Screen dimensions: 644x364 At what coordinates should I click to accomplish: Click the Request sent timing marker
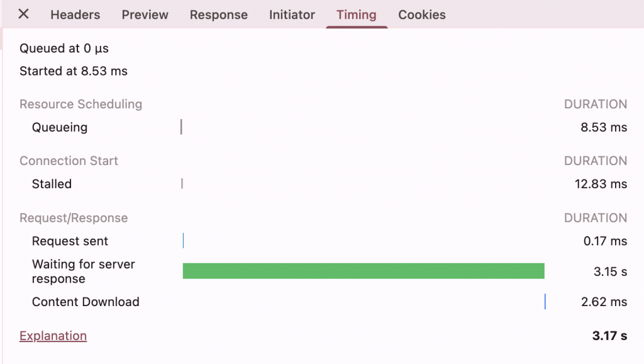[x=183, y=241]
